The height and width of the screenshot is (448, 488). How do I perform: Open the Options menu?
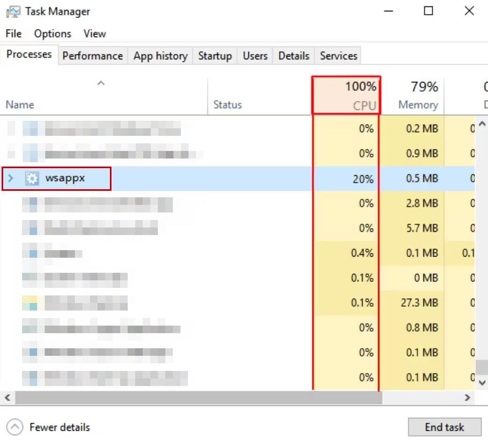coord(53,33)
